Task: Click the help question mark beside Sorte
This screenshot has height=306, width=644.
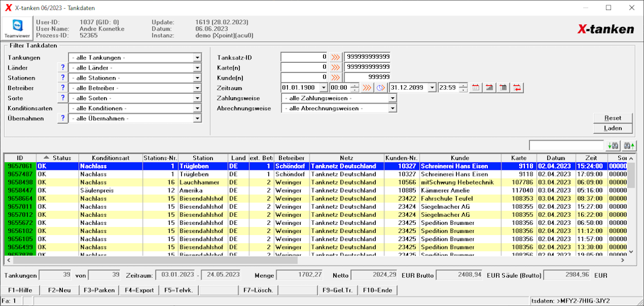Action: (x=63, y=98)
